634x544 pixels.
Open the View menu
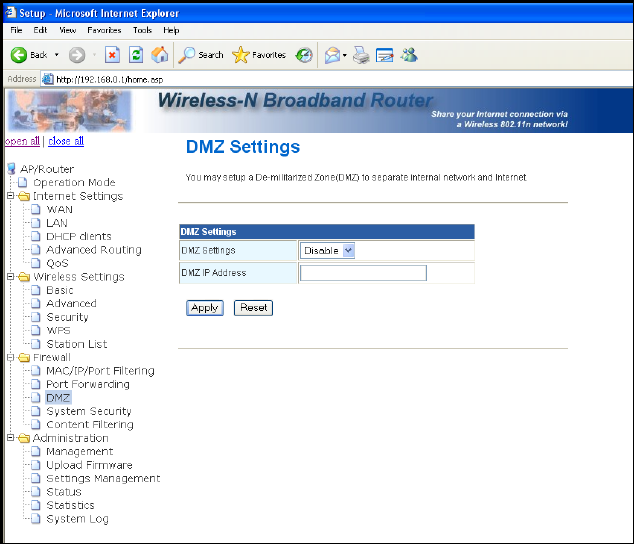(x=68, y=30)
